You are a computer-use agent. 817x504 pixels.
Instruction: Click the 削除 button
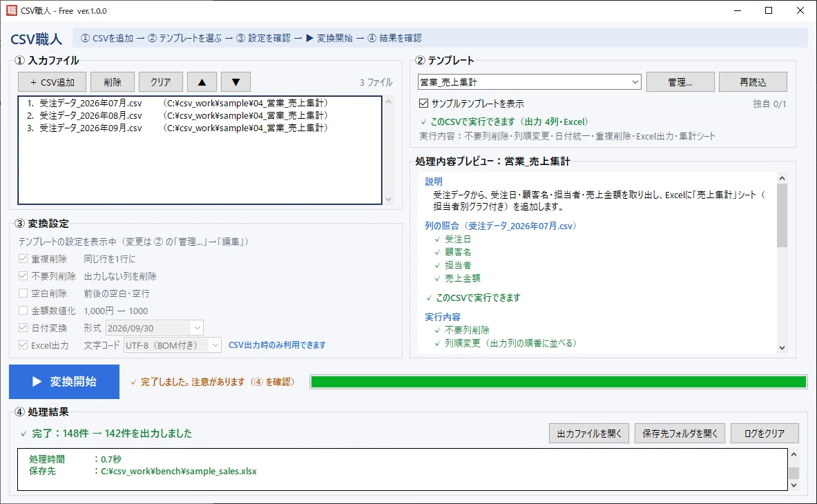(113, 82)
